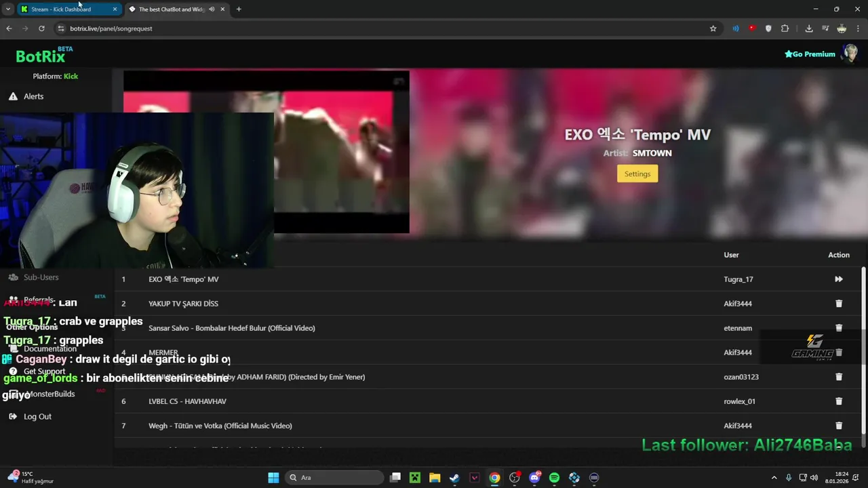Select the LVBEL C5 - HAVHAVHAV song title
Viewport: 868px width, 488px height.
pos(187,401)
